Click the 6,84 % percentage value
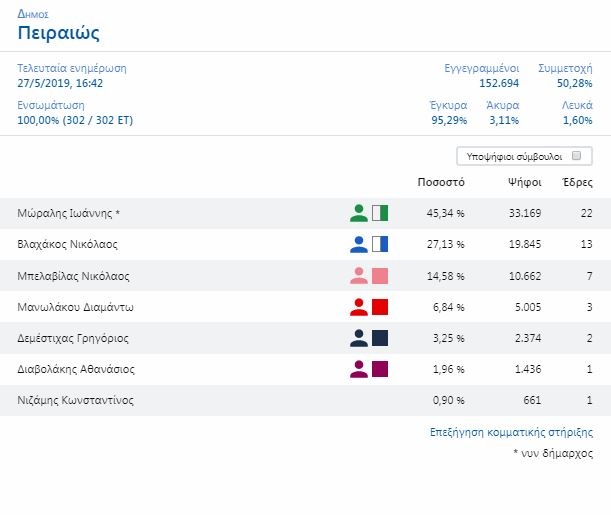Screen dimensions: 611x515 click(449, 307)
